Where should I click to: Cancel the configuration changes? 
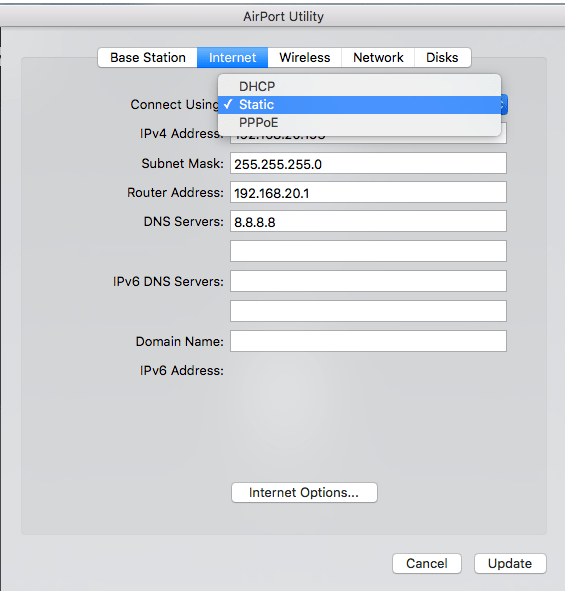click(x=427, y=563)
